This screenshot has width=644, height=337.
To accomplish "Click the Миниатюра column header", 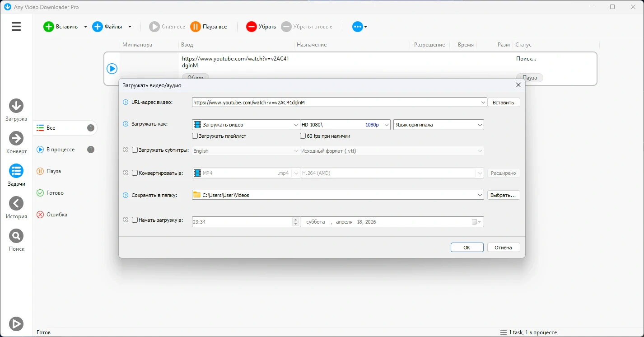I will [x=150, y=45].
